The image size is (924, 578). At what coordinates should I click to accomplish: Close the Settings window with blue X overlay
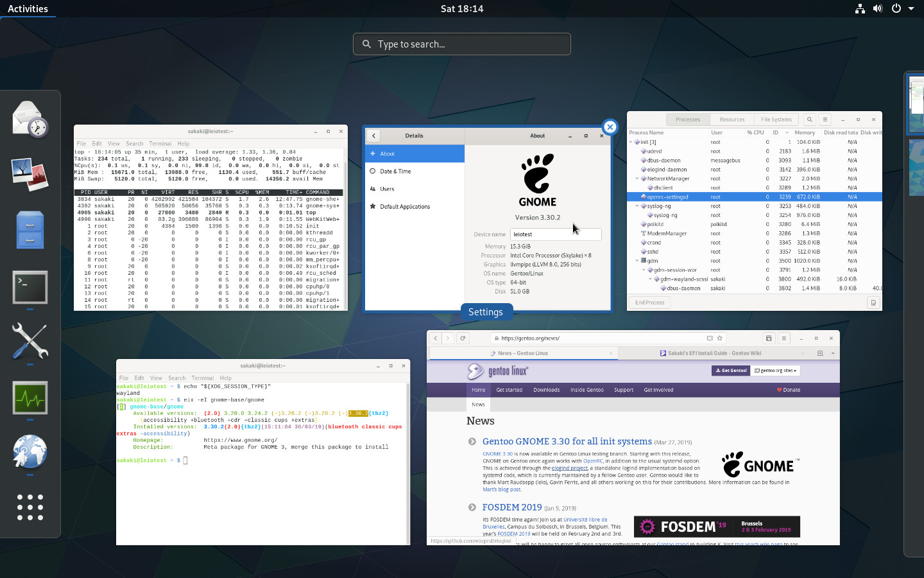click(610, 127)
